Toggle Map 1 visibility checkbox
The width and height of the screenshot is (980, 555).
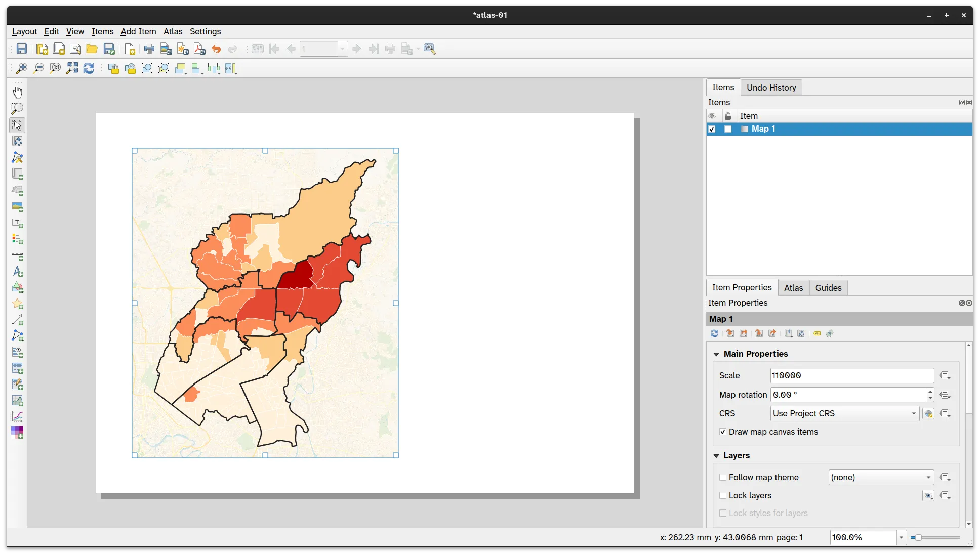[712, 129]
